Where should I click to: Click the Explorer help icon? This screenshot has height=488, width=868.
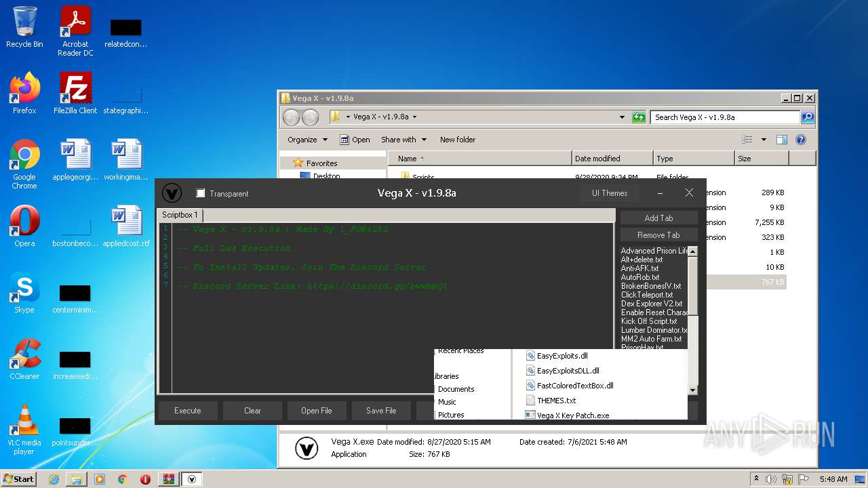tap(801, 140)
